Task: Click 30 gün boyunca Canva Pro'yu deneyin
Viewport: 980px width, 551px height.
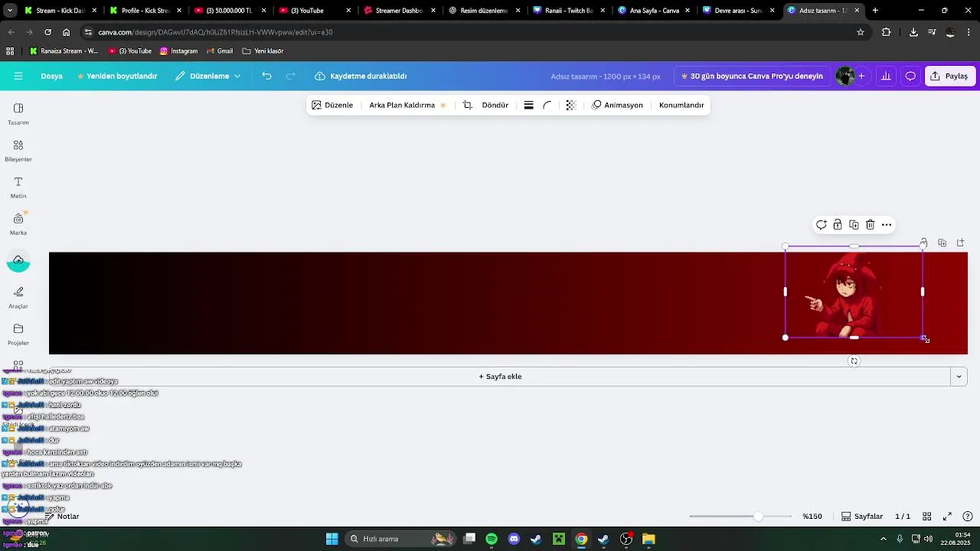Action: [x=752, y=76]
